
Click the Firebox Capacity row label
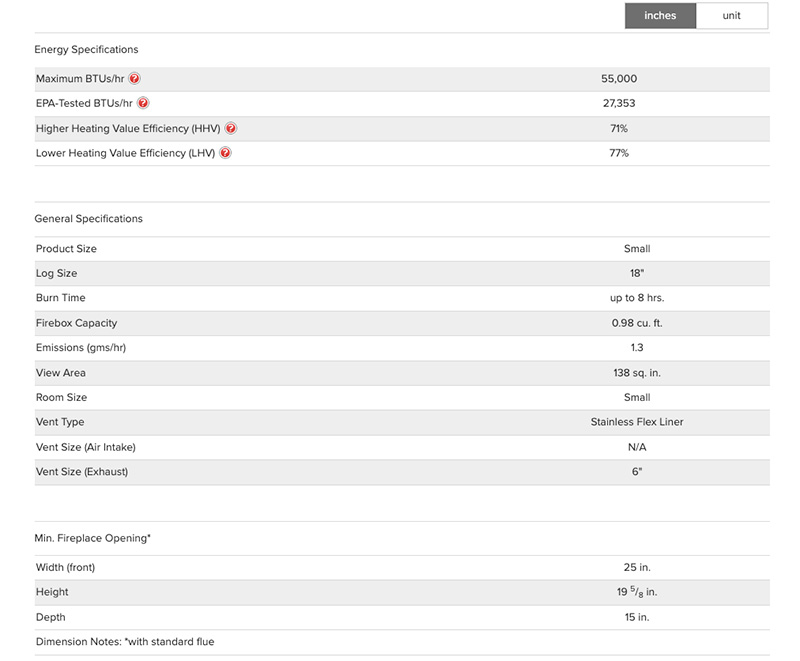(76, 323)
